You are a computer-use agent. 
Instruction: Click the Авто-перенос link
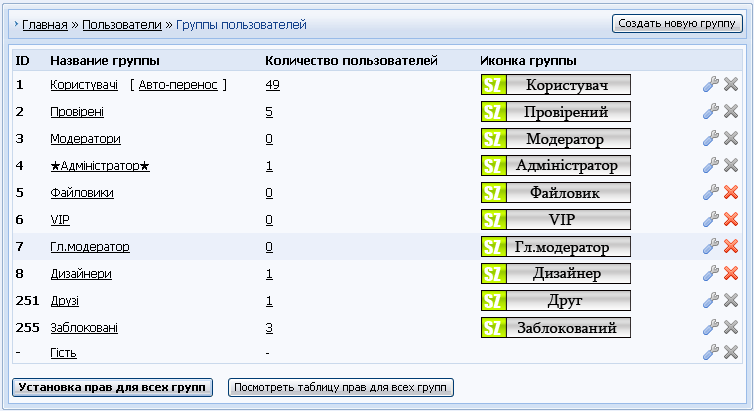pos(178,85)
